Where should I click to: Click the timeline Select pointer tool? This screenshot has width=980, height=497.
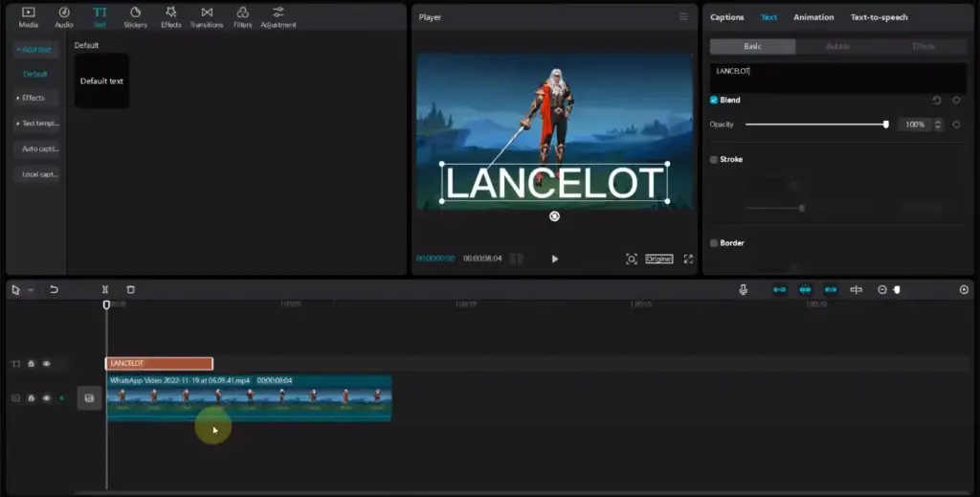tap(15, 290)
